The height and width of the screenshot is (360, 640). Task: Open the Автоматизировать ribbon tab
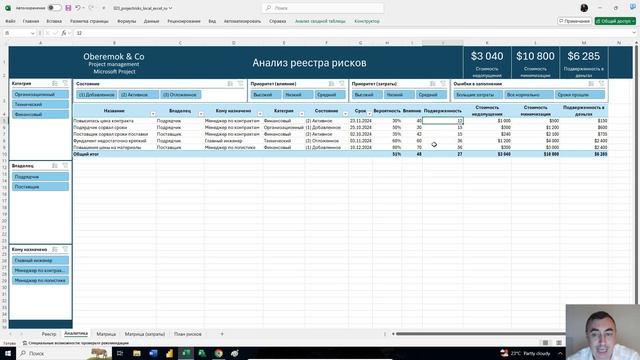click(242, 21)
